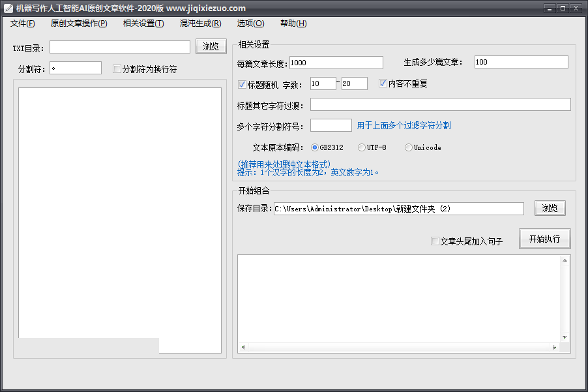
Task: Open the 文件(F) menu
Action: pyautogui.click(x=23, y=23)
